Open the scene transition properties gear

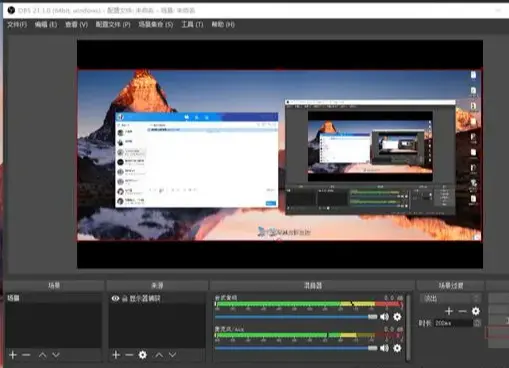point(476,311)
